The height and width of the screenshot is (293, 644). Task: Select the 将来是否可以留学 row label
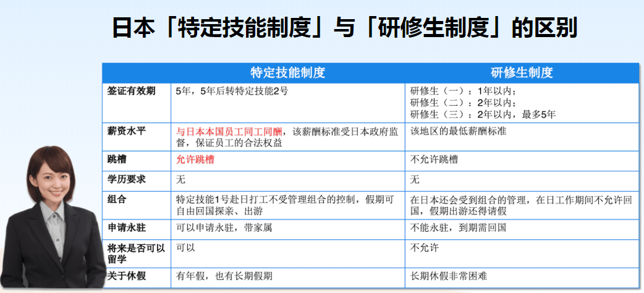135,252
